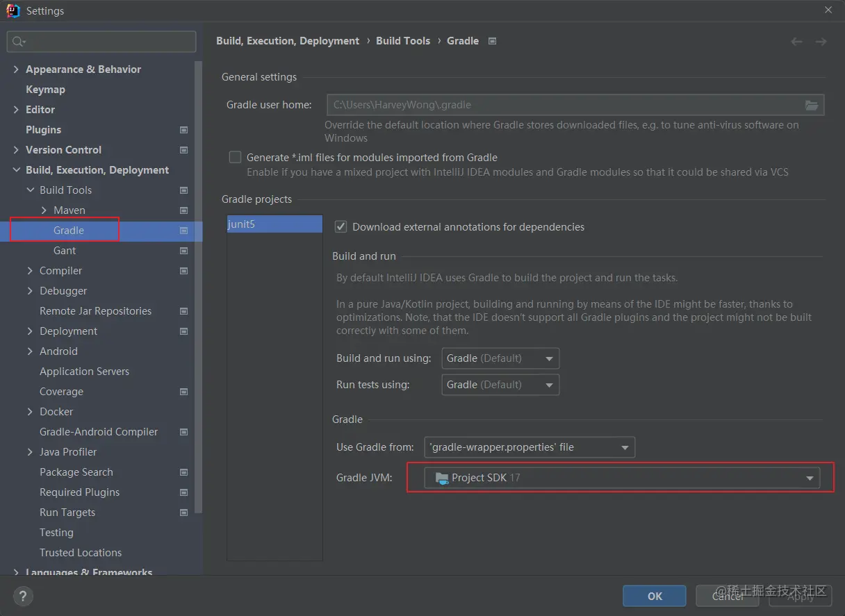The image size is (845, 616).
Task: Click Build, Execution, Deployment breadcrumb
Action: pos(288,41)
